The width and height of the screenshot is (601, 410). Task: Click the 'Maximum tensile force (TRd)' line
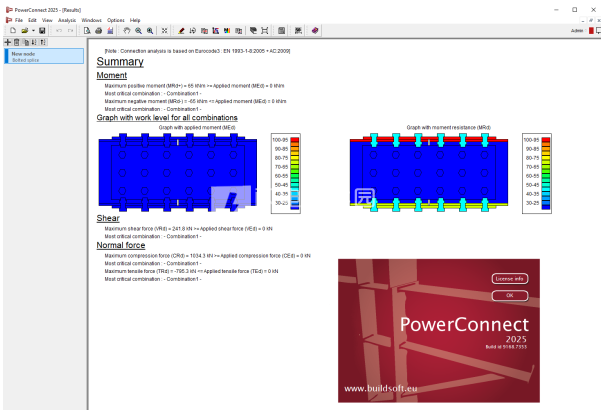(191, 271)
